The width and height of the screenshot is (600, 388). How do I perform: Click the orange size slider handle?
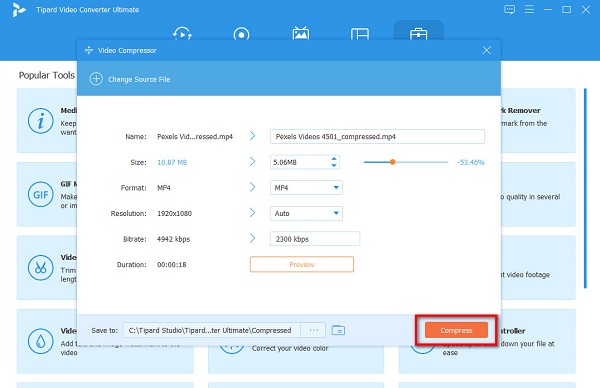pos(392,162)
